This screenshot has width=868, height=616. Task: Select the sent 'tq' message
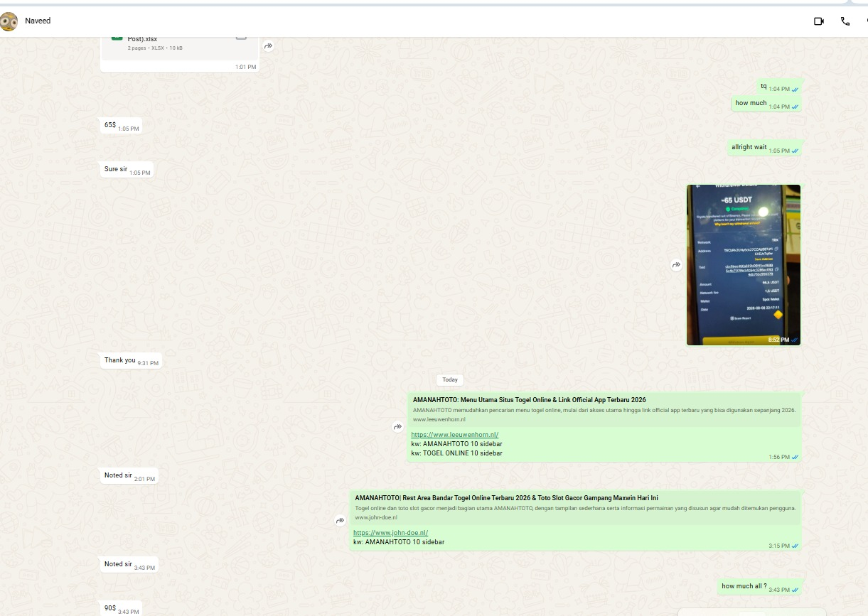[x=779, y=87]
